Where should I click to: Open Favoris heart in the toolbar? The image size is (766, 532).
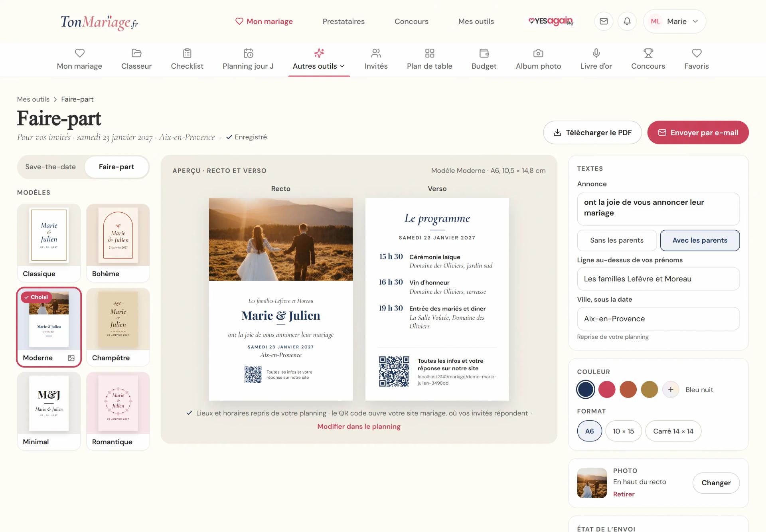click(x=697, y=59)
